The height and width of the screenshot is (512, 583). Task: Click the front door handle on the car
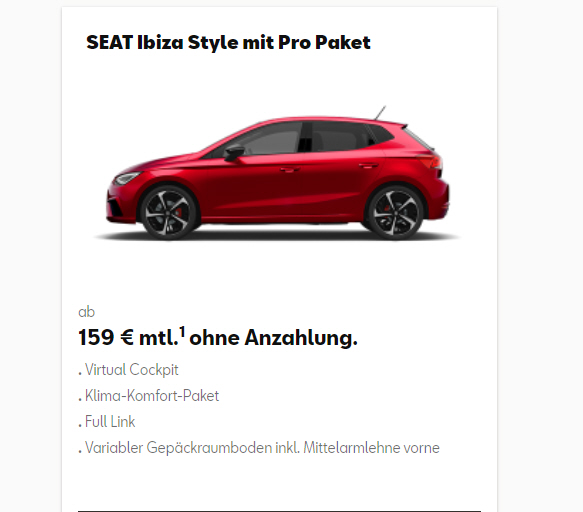pos(290,169)
